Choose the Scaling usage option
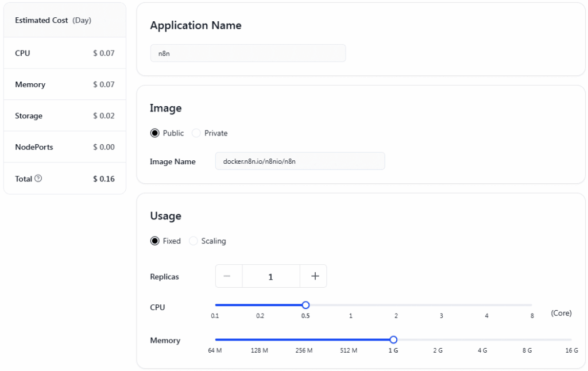588x371 pixels. click(193, 241)
